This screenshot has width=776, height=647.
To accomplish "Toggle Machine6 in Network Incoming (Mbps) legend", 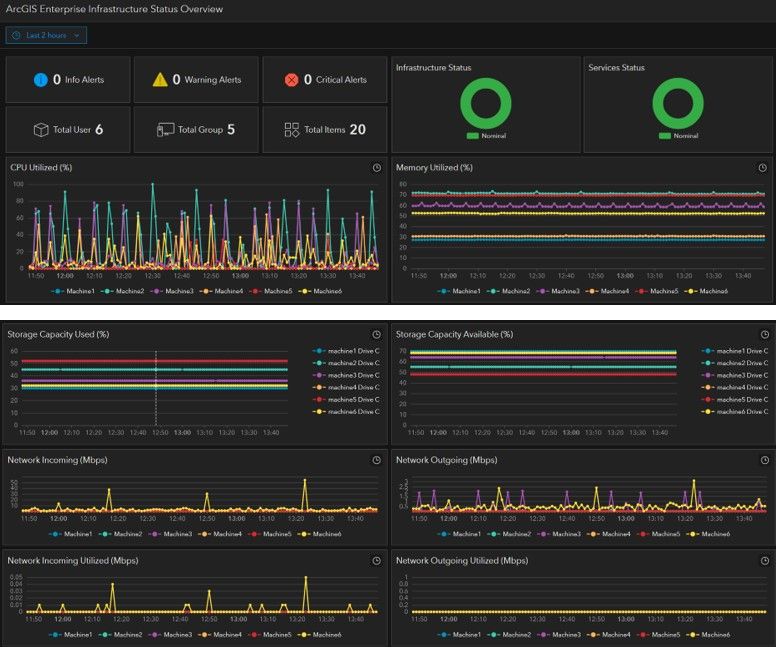I will pyautogui.click(x=319, y=534).
